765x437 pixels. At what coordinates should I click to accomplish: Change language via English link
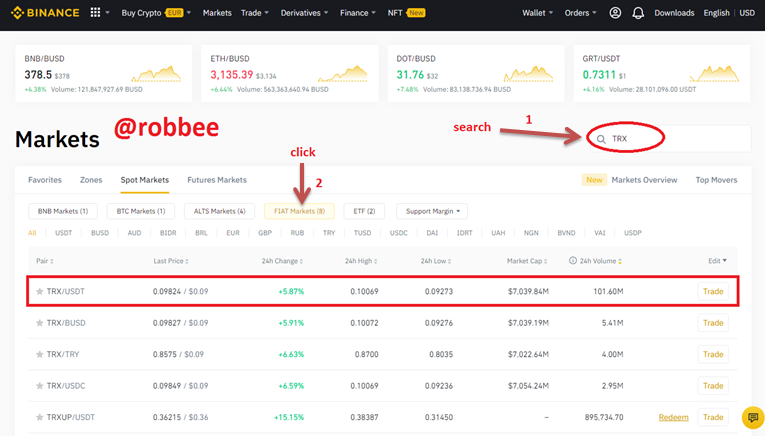(x=716, y=13)
